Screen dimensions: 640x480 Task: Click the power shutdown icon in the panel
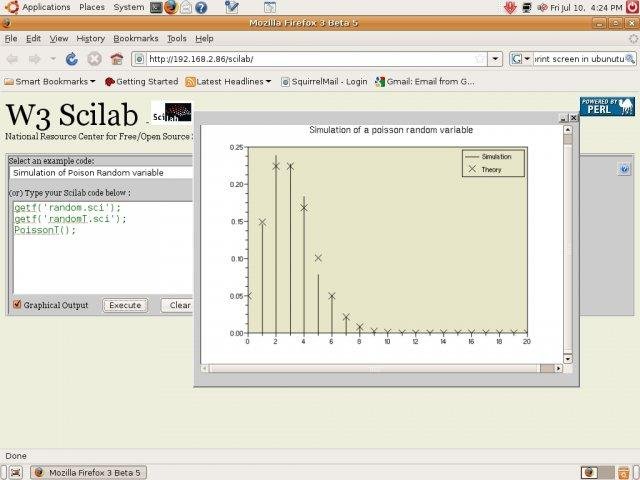click(x=632, y=7)
